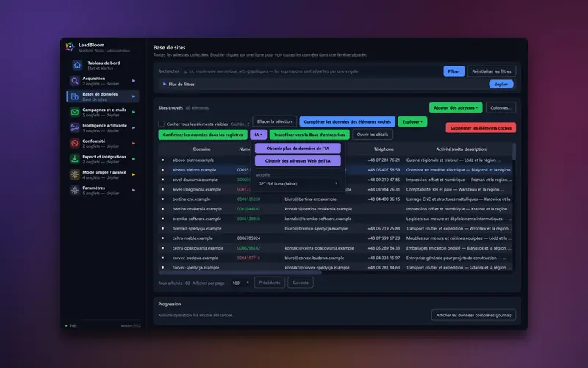Viewport: 588px width, 368px height.
Task: Click the celtra-opakowania.example domain cell
Action: [x=198, y=248]
